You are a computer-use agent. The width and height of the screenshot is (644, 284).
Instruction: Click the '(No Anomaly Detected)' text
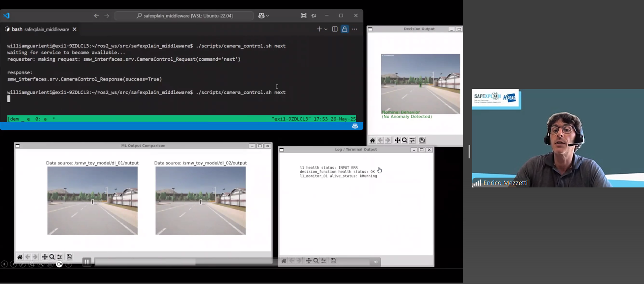[407, 117]
